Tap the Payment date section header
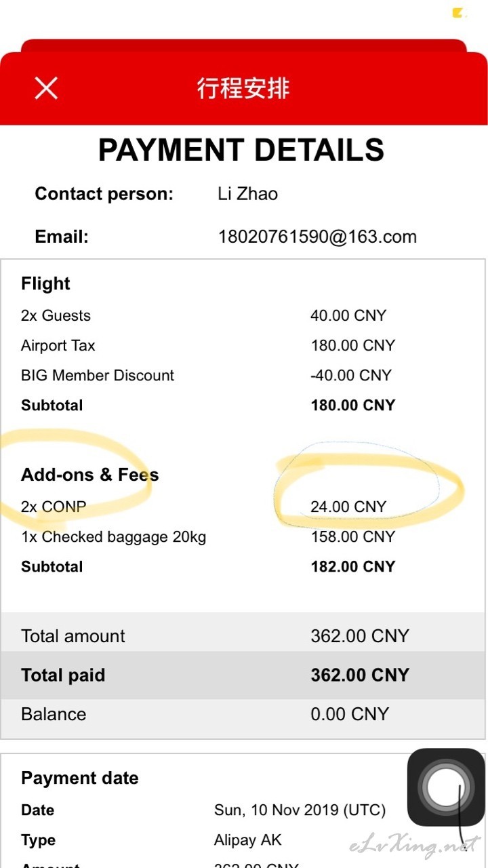Screen dimensions: 488x868 [80, 778]
